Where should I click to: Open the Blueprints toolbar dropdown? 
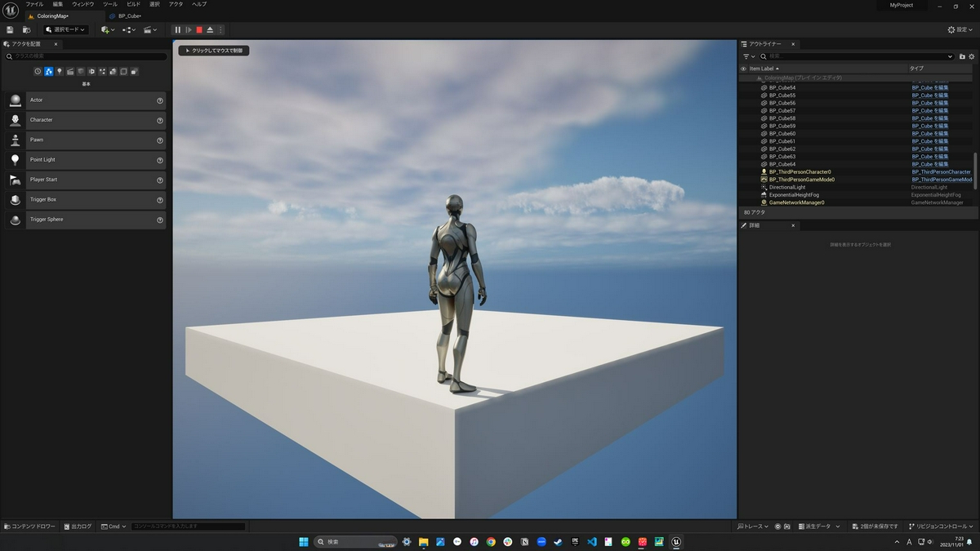129,29
